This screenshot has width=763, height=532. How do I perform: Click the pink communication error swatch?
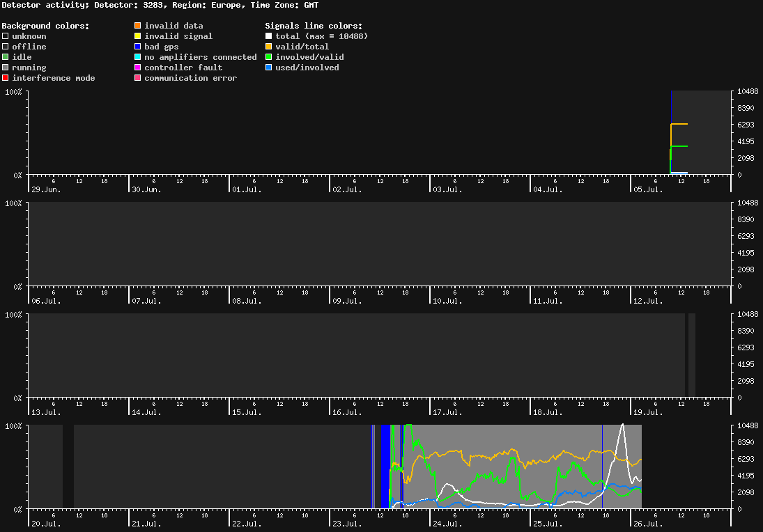(138, 78)
